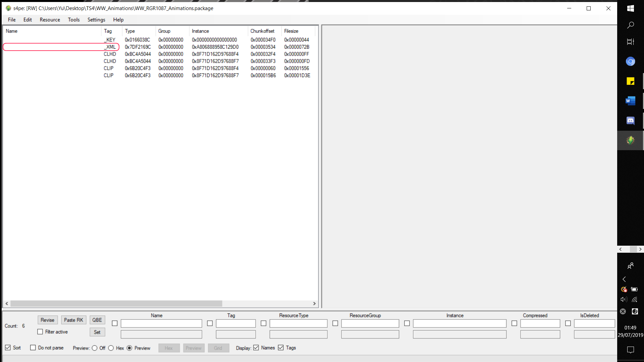The width and height of the screenshot is (644, 362).
Task: Check the ResourceGroup filter checkbox
Action: coord(335,323)
